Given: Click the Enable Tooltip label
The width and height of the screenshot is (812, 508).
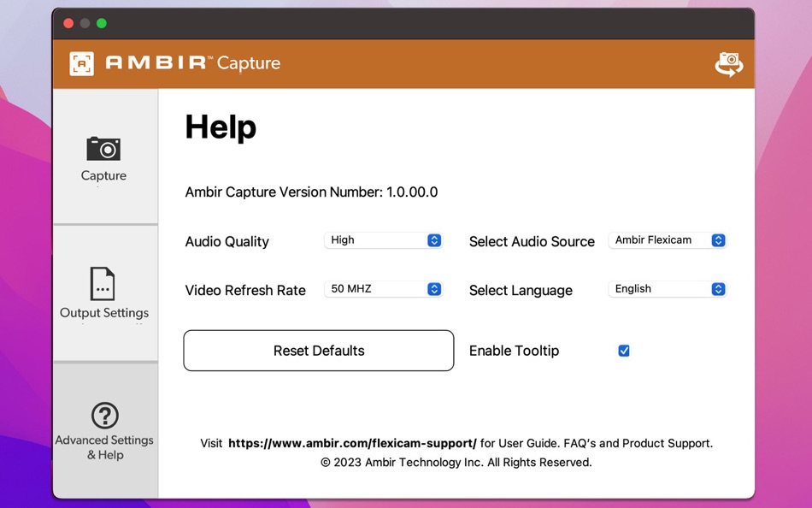Looking at the screenshot, I should point(514,351).
